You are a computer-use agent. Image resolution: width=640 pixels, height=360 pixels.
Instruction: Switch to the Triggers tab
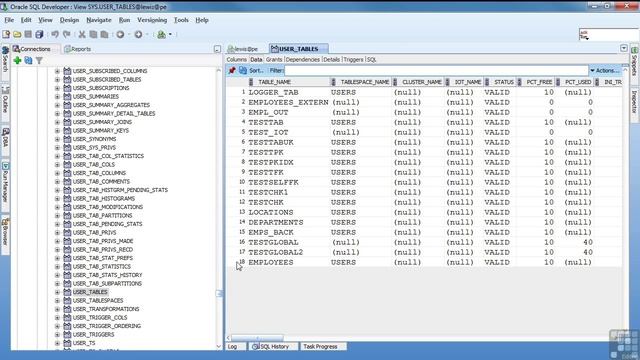[353, 60]
